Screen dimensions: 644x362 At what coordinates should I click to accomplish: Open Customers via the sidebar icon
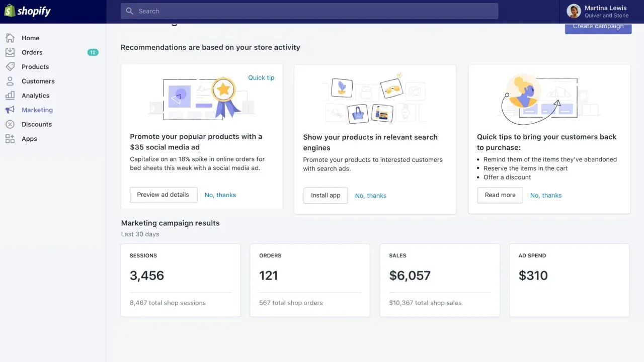pyautogui.click(x=11, y=81)
